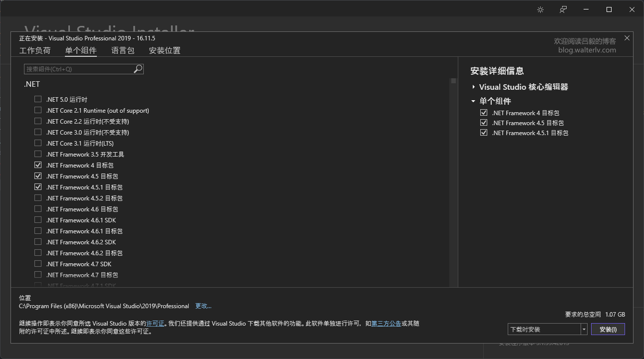Close the installation dialog with X
The height and width of the screenshot is (359, 644).
pos(627,38)
